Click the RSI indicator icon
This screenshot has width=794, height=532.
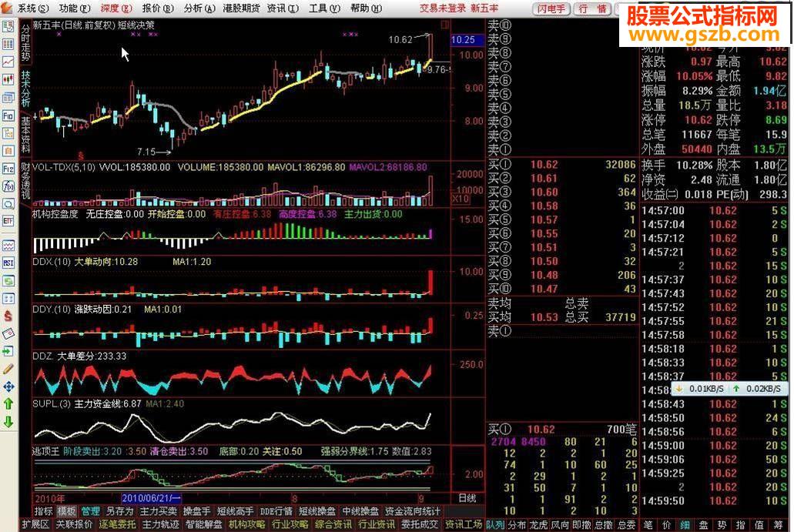[x=8, y=263]
